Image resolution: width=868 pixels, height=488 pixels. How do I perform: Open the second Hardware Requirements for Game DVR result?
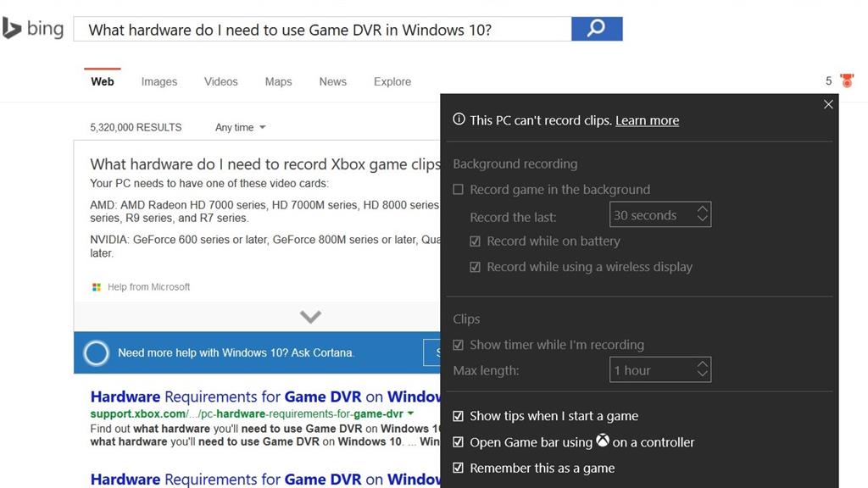(x=265, y=480)
